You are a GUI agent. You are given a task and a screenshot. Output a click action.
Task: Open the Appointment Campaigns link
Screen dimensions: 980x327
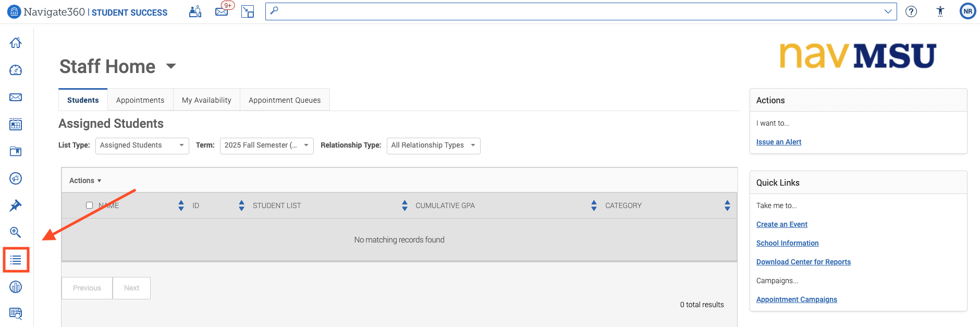pyautogui.click(x=797, y=299)
